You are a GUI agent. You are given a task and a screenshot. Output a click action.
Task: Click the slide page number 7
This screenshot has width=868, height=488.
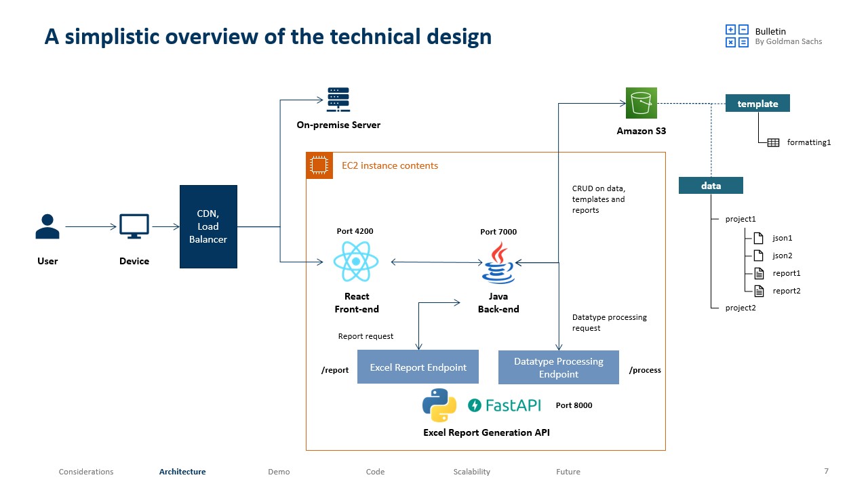tap(826, 471)
